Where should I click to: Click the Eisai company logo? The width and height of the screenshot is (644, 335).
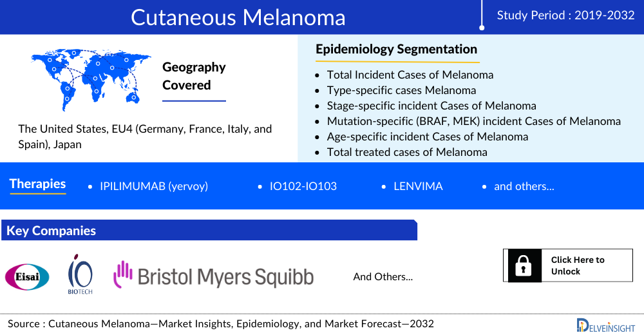point(27,276)
